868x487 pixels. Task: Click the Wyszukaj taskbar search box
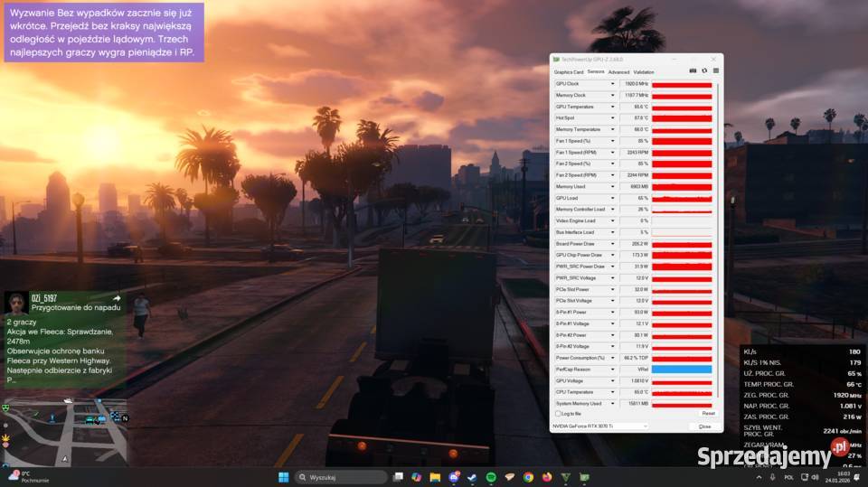coord(341,477)
